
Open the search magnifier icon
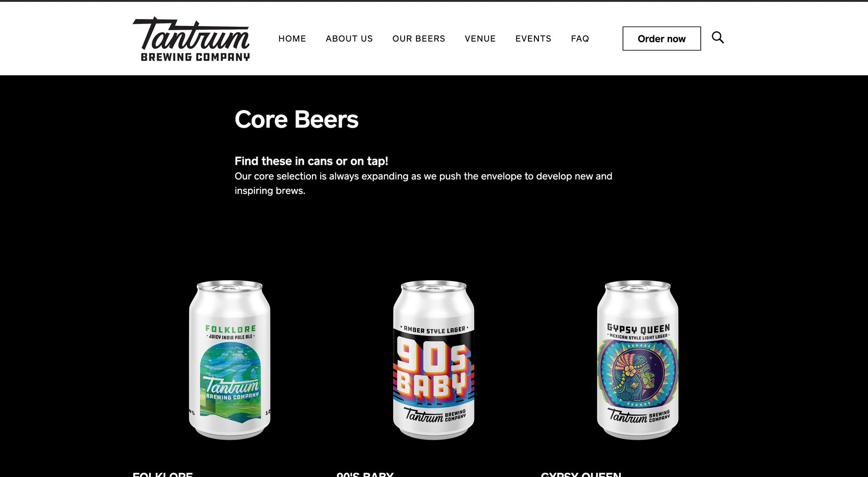717,37
